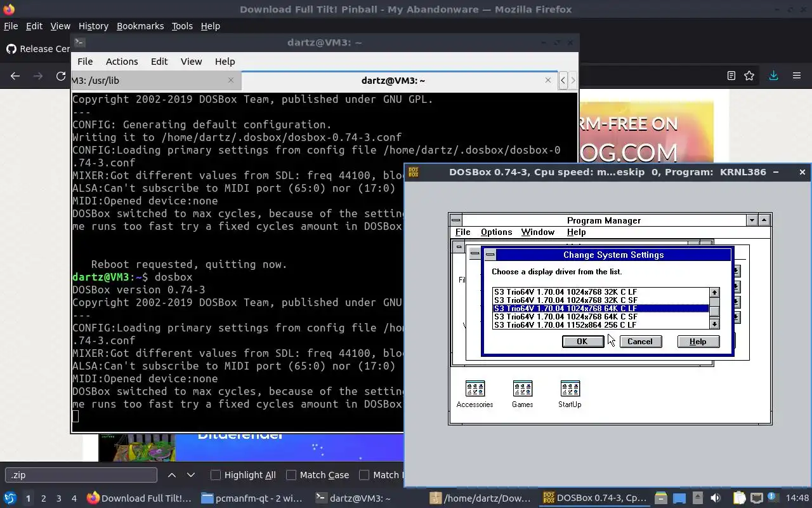Click DOSBox icon in window title bar
Image resolution: width=812 pixels, height=508 pixels.
(413, 172)
